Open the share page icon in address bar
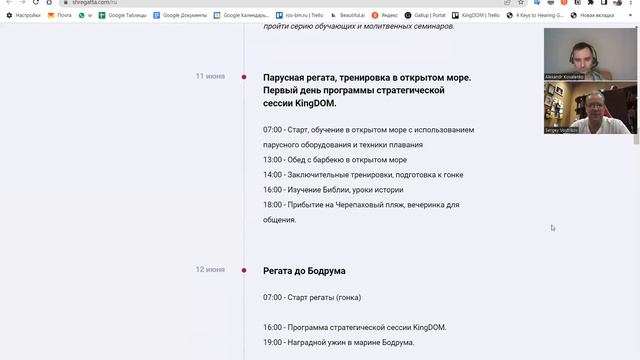Image resolution: width=640 pixels, height=360 pixels. pos(507,2)
